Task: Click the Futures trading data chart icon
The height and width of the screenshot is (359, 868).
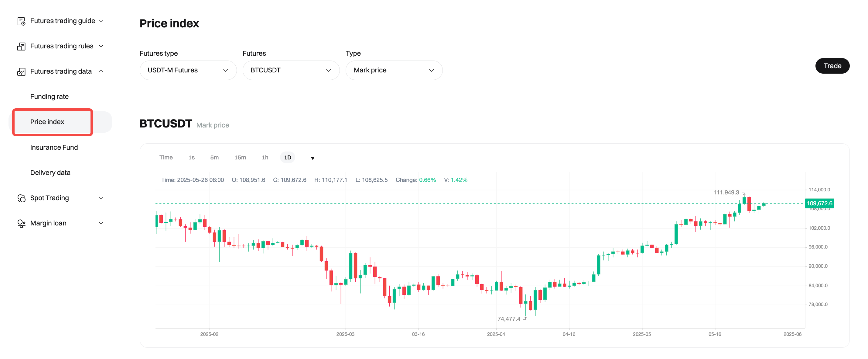Action: pyautogui.click(x=21, y=71)
